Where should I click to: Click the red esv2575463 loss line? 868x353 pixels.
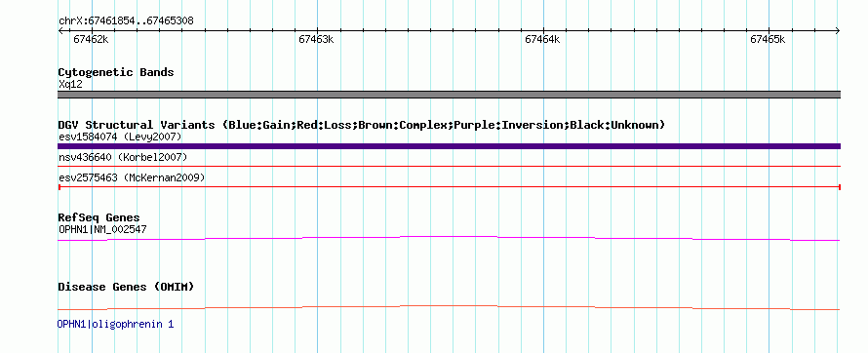[x=449, y=187]
